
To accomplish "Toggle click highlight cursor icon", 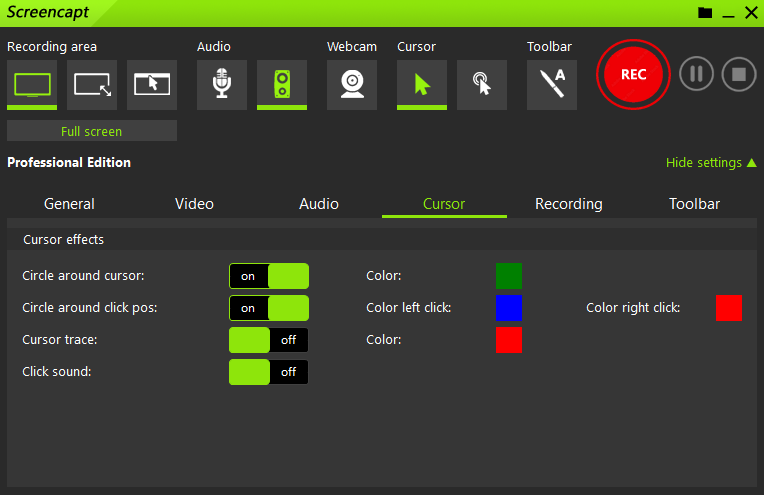I will pyautogui.click(x=482, y=85).
